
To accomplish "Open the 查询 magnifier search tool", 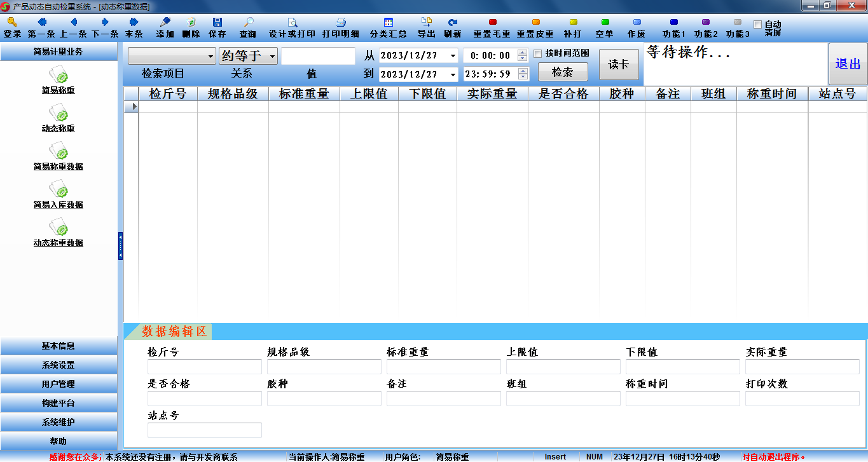I will coord(248,22).
